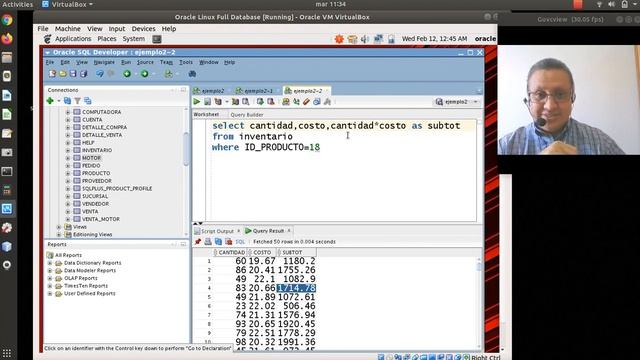Select the highlighted 1714.78 subtotal cell
Screen dimensions: 640x360
(296, 288)
